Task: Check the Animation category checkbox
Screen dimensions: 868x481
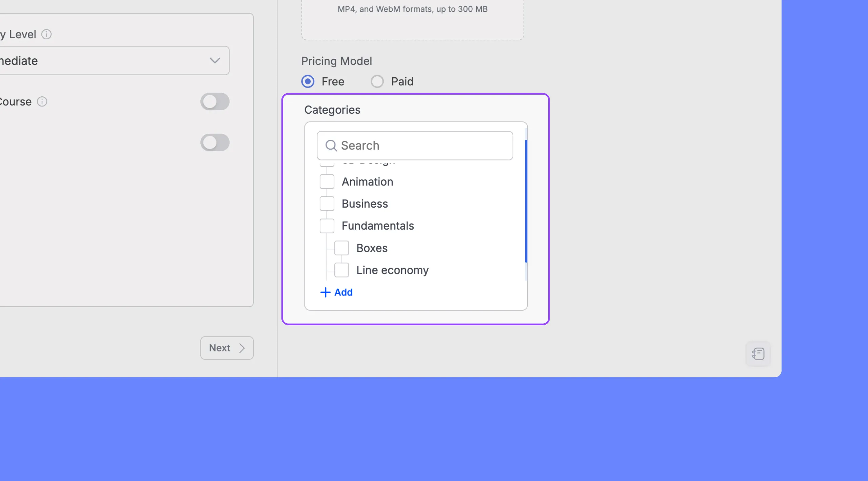Action: (x=327, y=182)
